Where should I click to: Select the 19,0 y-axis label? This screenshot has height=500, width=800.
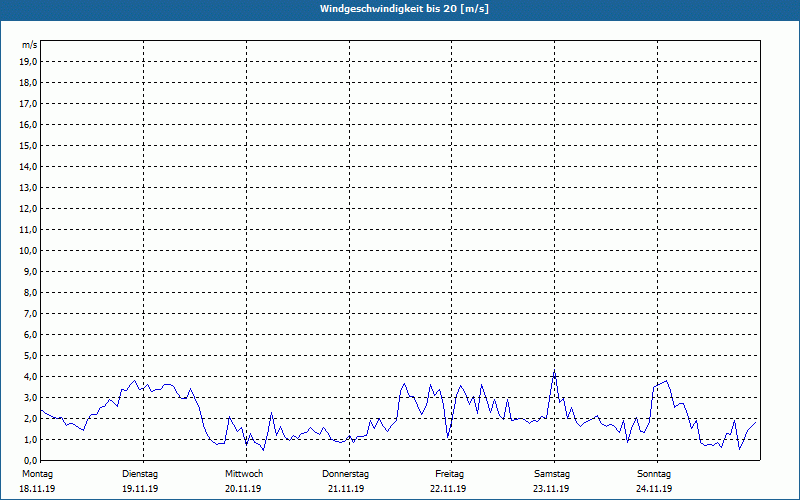29,61
